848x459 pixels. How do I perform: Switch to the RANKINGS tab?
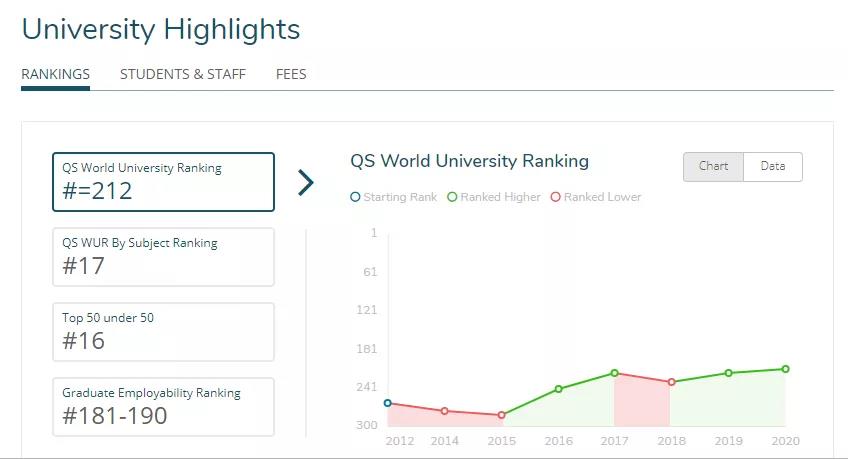point(56,74)
